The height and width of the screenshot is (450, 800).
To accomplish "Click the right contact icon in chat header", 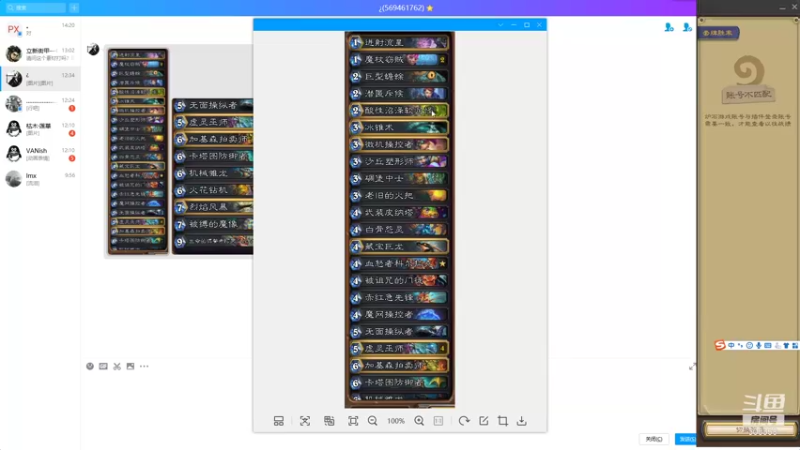I will [x=687, y=27].
